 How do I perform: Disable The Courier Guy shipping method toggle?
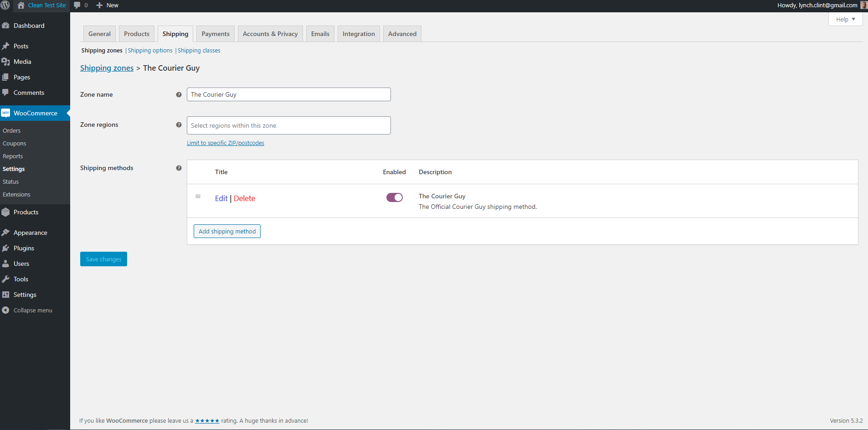[x=395, y=197]
